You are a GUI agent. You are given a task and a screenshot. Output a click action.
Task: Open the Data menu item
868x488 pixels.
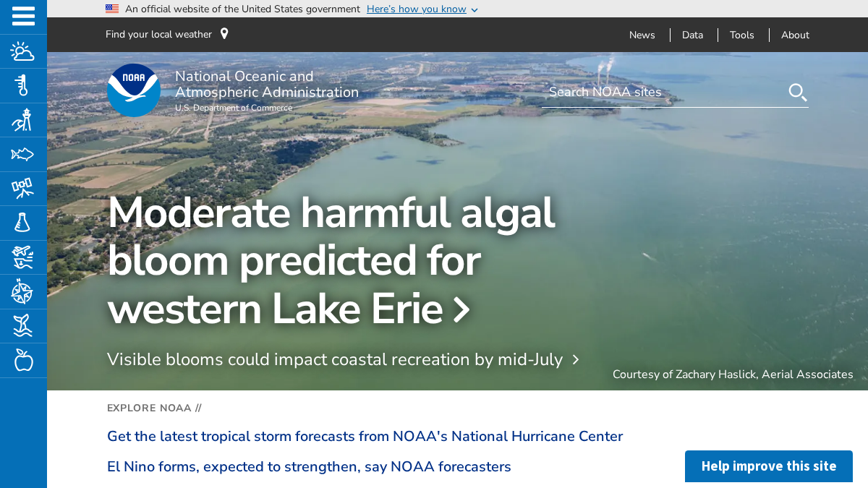[x=692, y=35]
